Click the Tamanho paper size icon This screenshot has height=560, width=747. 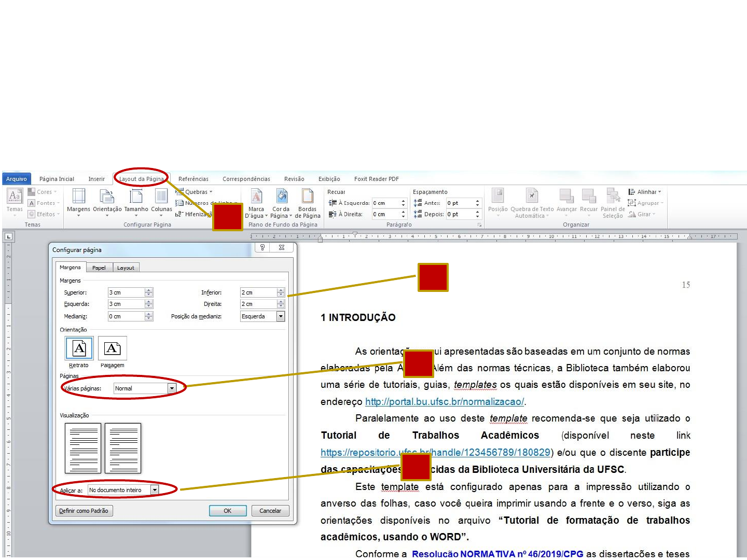tap(136, 197)
